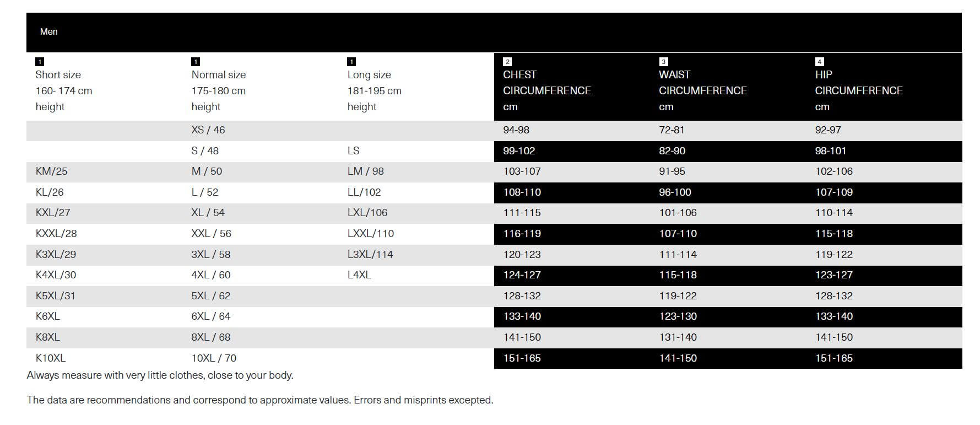Select the KM/25 short size cell
Viewport: 980px width, 425px height.
click(x=52, y=171)
